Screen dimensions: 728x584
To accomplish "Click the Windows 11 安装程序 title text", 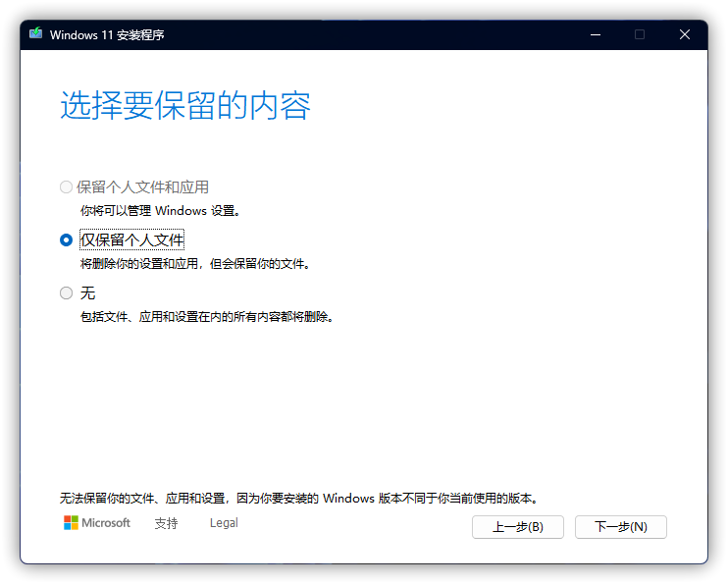I will point(106,34).
